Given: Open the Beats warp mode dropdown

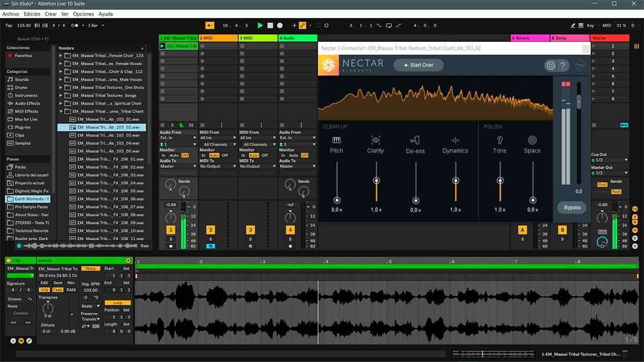Looking at the screenshot, I should pos(90,306).
